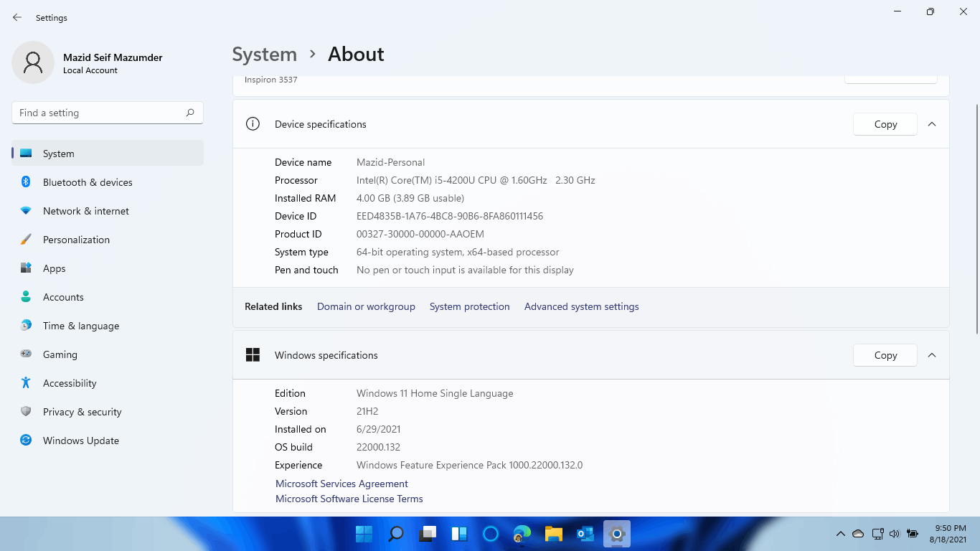Click the Network wifi icon in sidebar
This screenshot has height=551, width=980.
point(26,211)
